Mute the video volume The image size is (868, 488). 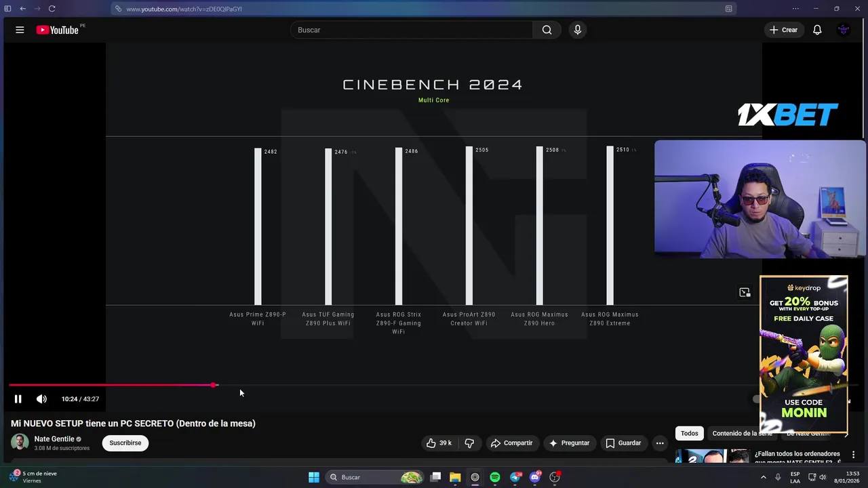41,399
